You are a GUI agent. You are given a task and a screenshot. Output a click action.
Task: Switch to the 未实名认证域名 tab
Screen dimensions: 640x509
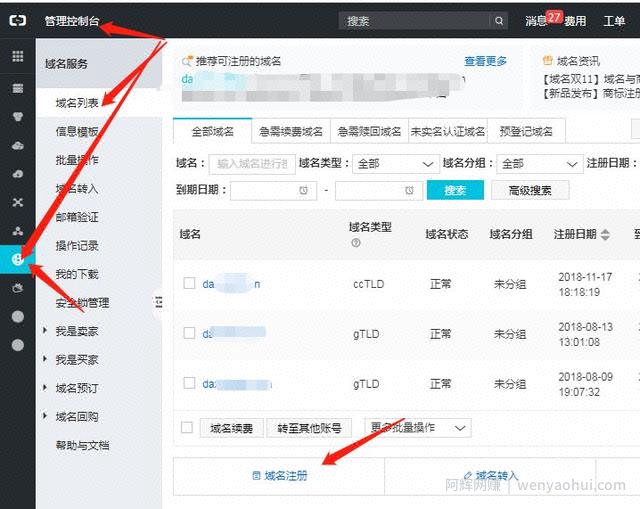[448, 131]
